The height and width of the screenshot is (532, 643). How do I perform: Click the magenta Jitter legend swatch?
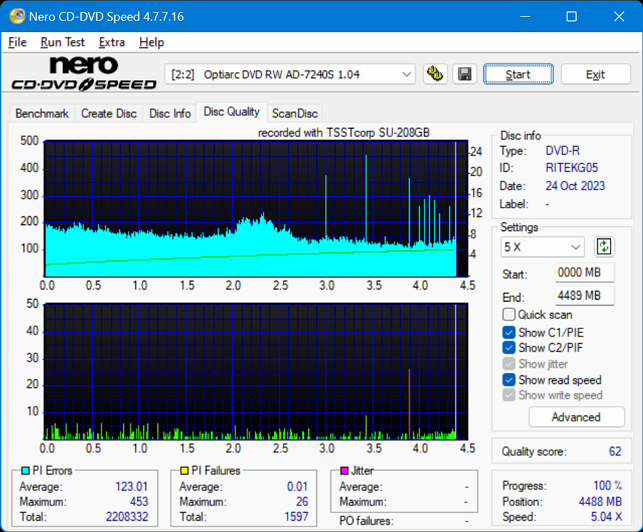344,470
